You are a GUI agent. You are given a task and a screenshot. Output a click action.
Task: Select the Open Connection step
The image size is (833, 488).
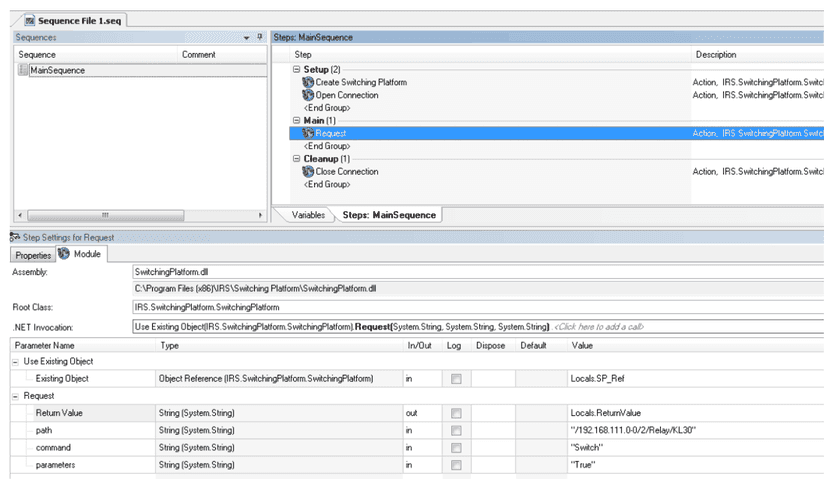pos(346,95)
